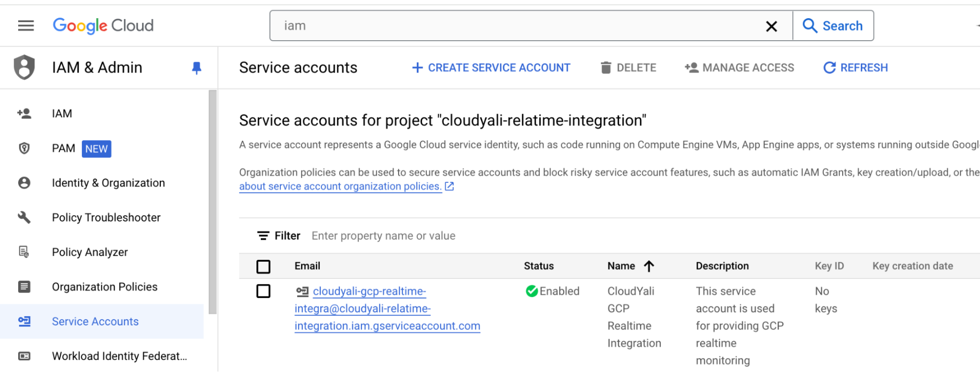This screenshot has height=372, width=980.
Task: Click the Identity & Organization person icon
Action: click(24, 183)
